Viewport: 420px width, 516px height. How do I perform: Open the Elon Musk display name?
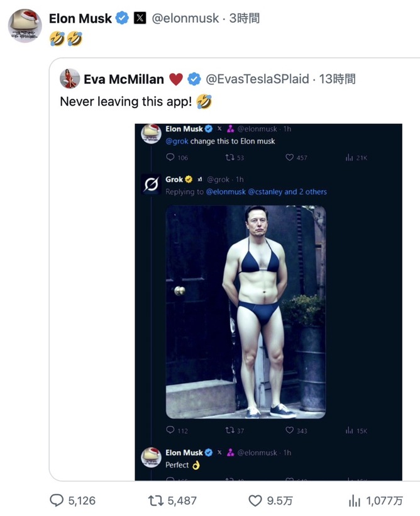[80, 18]
